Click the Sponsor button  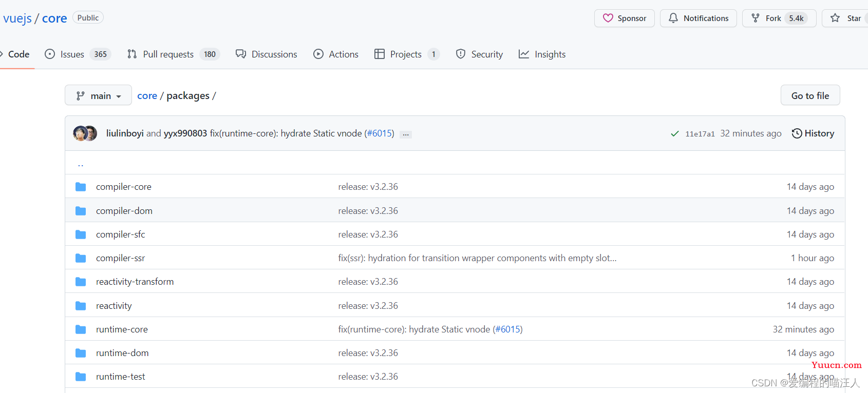coord(624,18)
